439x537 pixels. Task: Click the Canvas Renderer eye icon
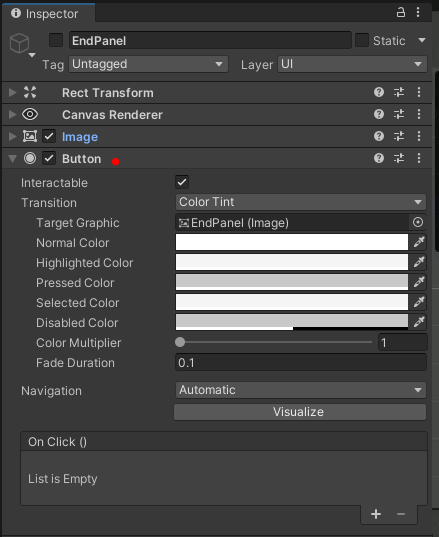(x=30, y=114)
